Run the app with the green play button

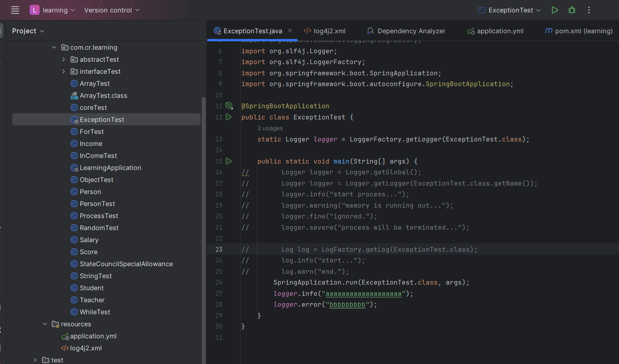555,10
